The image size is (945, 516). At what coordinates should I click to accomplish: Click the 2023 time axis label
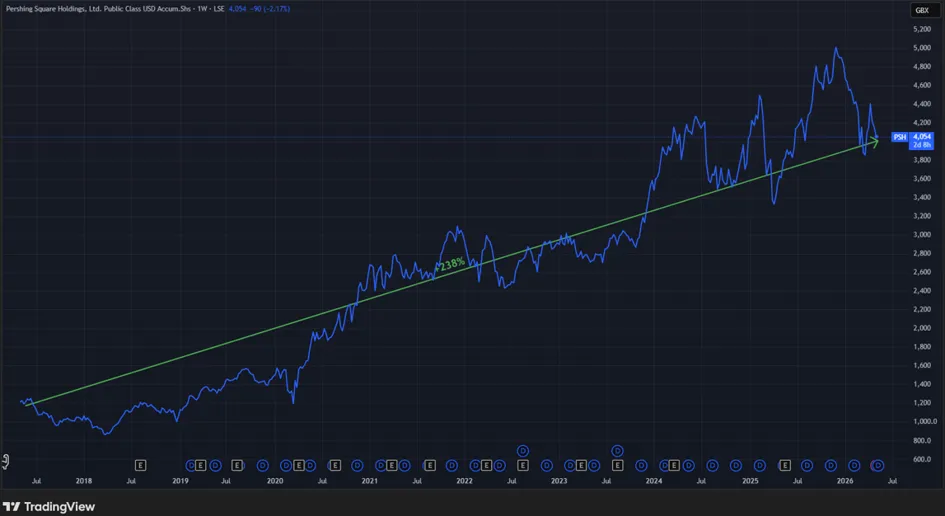(x=559, y=481)
